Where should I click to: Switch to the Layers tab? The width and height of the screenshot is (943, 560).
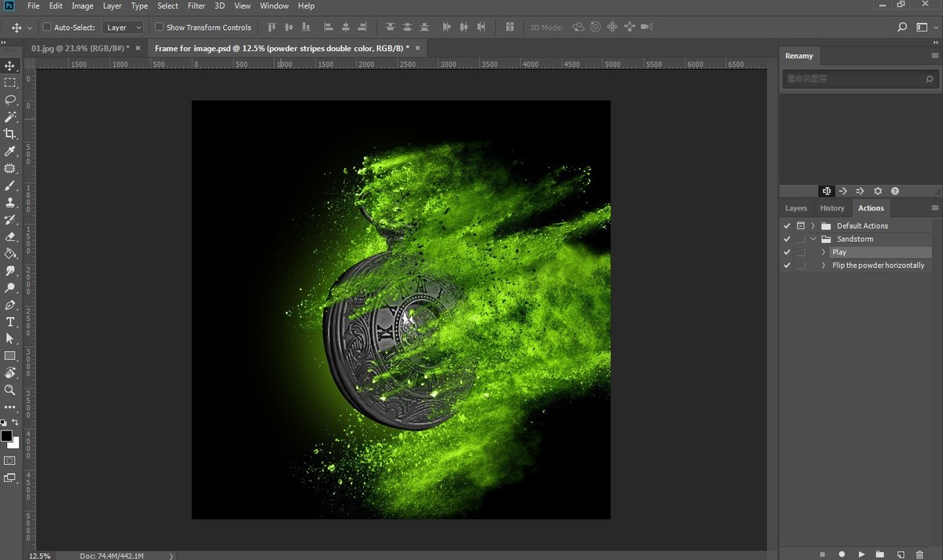(x=796, y=208)
